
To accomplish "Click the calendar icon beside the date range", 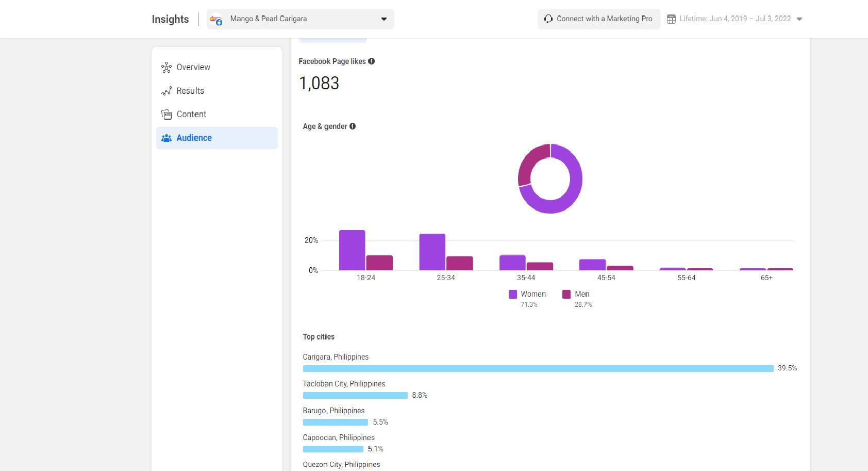I will point(671,19).
